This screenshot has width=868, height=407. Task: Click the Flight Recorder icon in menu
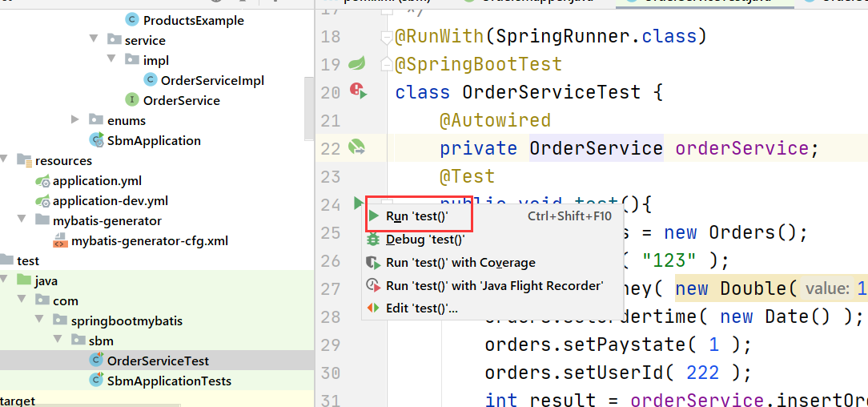374,286
